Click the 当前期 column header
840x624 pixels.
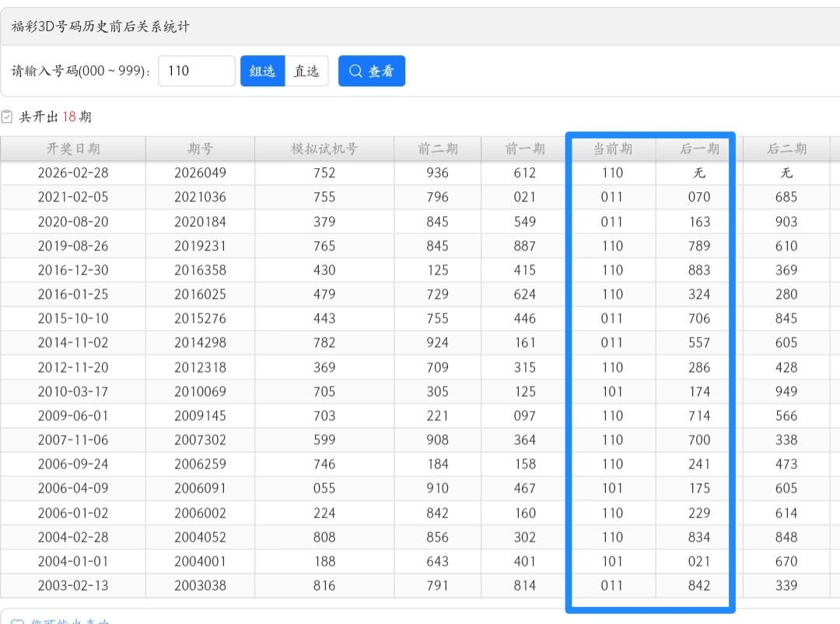pos(612,149)
